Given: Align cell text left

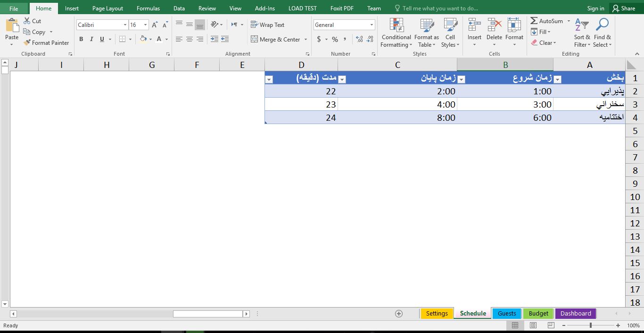Looking at the screenshot, I should [x=179, y=39].
